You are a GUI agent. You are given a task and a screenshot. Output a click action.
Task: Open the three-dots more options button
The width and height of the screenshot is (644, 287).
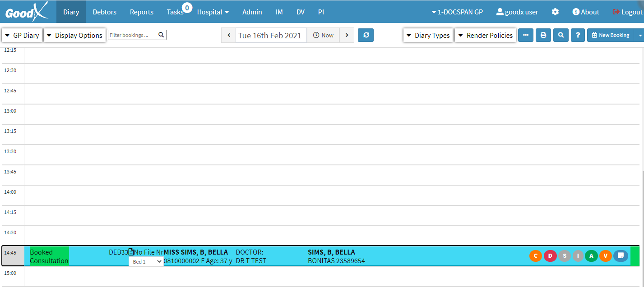tap(526, 35)
